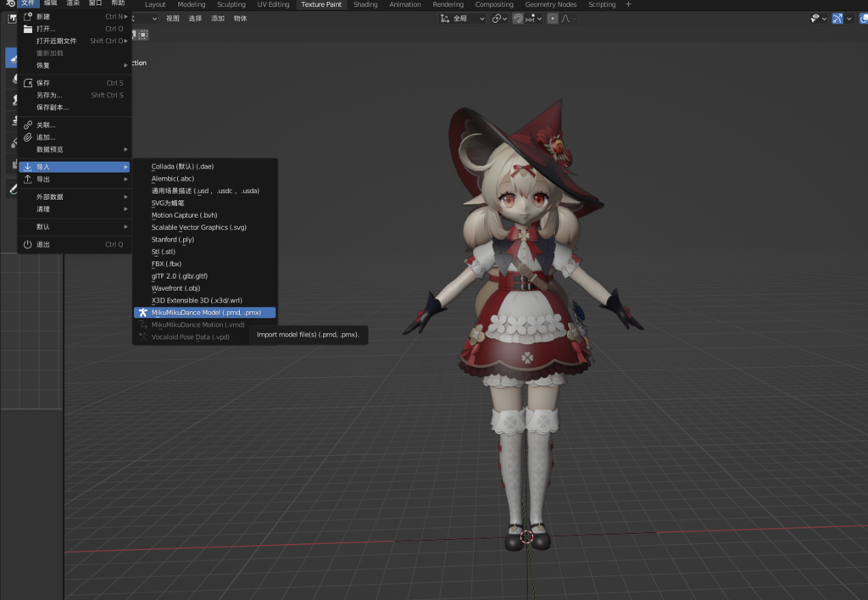Expand the 外部数据 submenu
The width and height of the screenshot is (868, 600).
[x=75, y=197]
